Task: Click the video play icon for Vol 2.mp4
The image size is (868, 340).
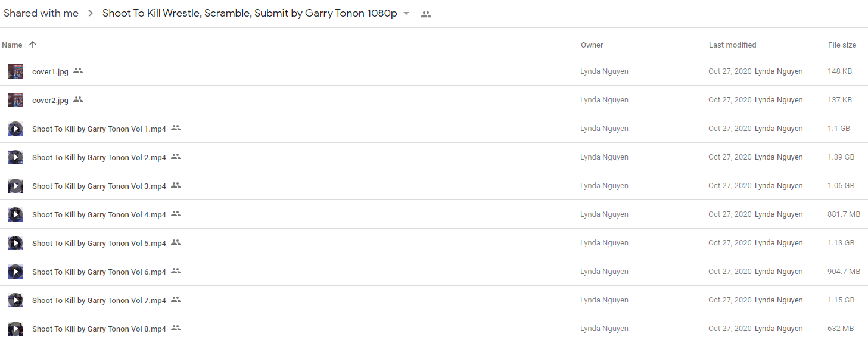Action: click(x=15, y=157)
